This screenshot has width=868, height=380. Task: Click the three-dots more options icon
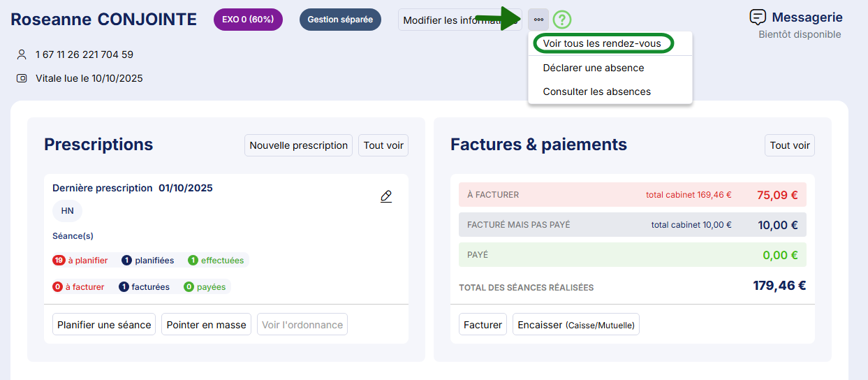pyautogui.click(x=538, y=20)
